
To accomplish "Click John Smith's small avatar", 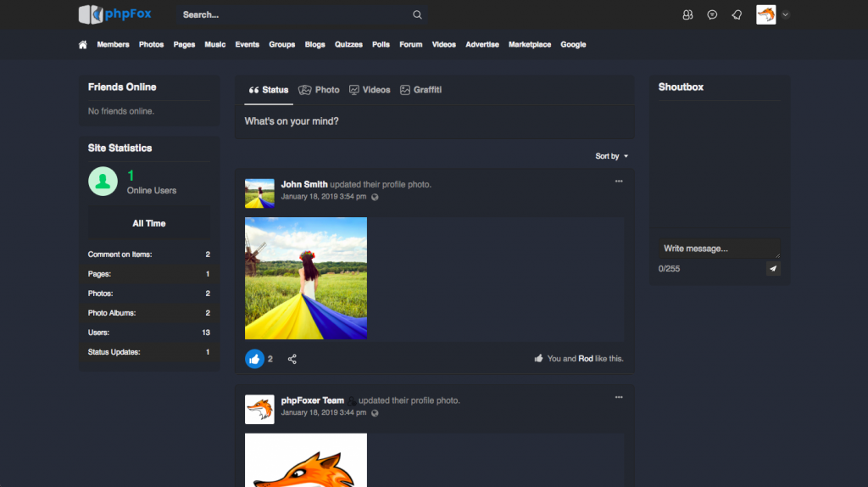I will [259, 193].
